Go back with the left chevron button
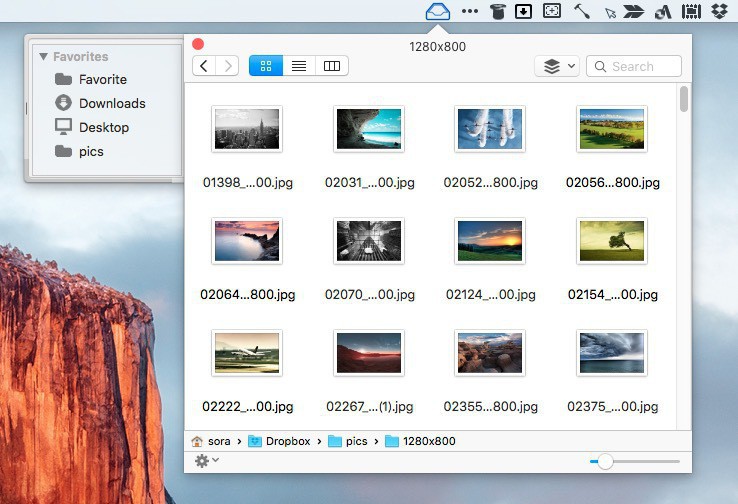738x504 pixels. (x=204, y=66)
